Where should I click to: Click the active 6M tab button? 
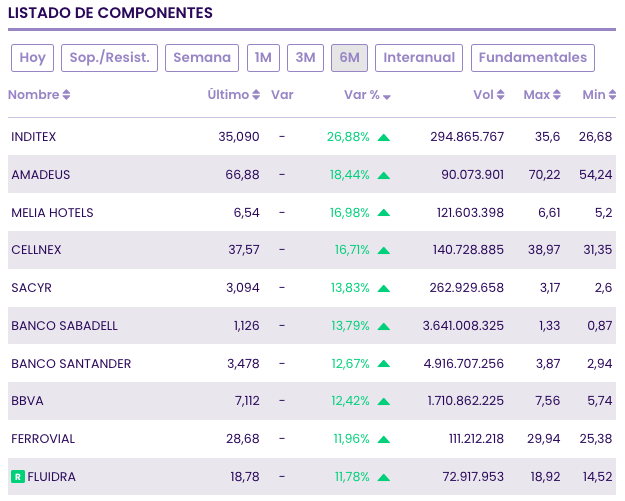349,58
